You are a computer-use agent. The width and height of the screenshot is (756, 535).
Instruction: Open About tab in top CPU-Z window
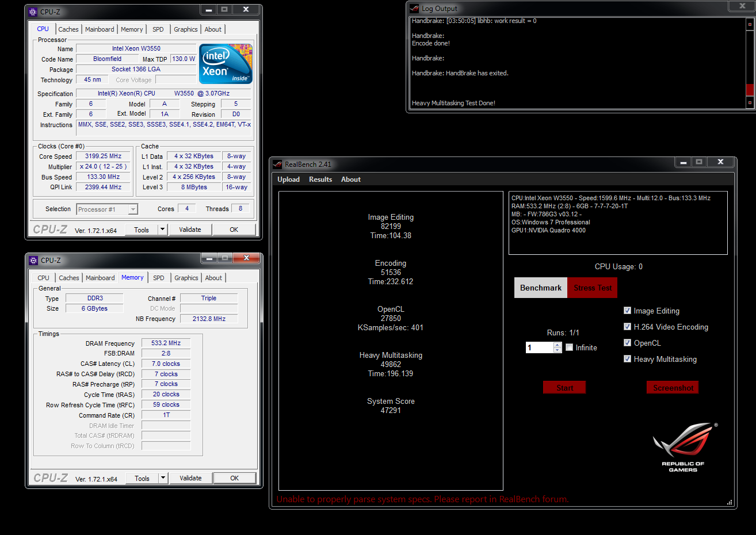click(x=213, y=29)
